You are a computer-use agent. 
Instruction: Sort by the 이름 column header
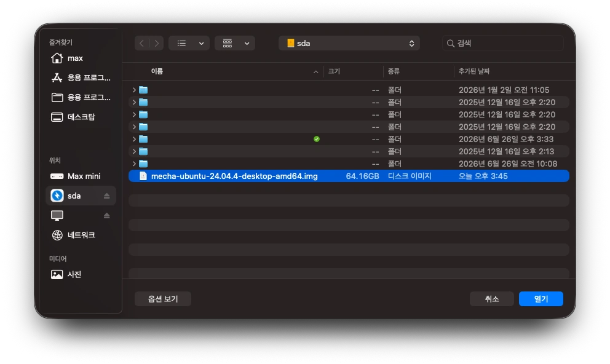coord(157,71)
